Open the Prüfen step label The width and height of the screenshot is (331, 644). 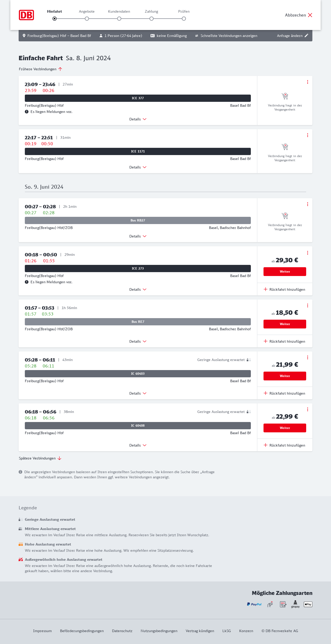point(184,11)
